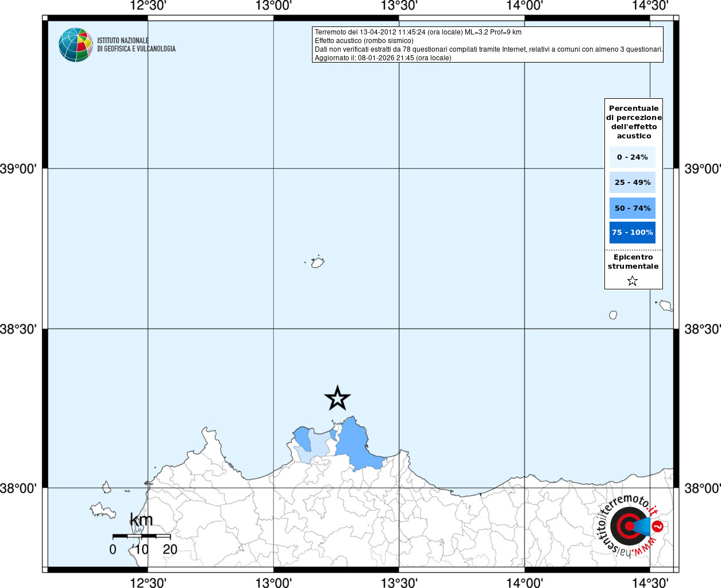Click the right 38°00' latitude label
Image resolution: width=721 pixels, height=588 pixels.
tap(703, 488)
